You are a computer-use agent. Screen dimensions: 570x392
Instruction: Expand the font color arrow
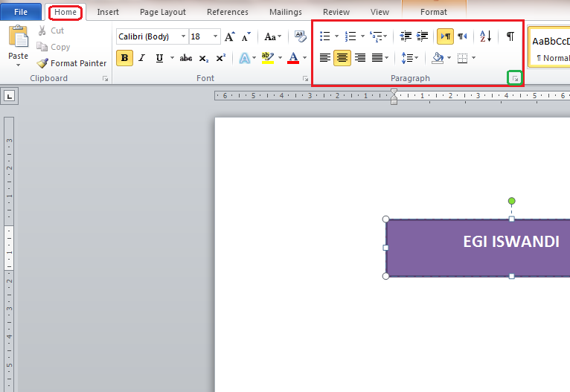point(304,58)
